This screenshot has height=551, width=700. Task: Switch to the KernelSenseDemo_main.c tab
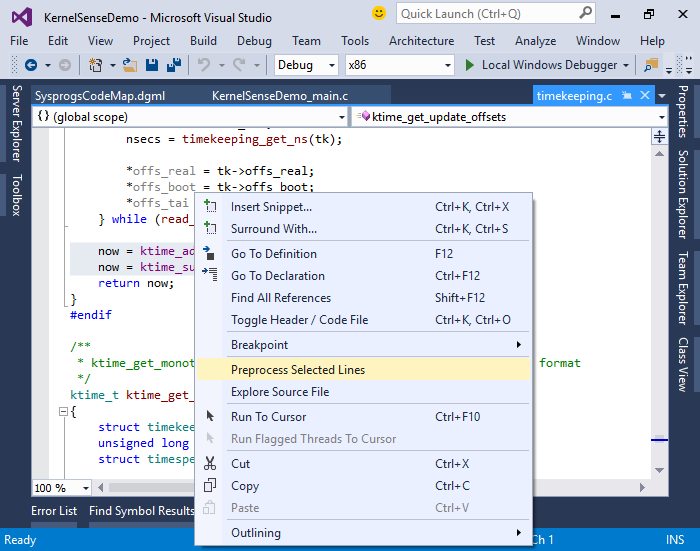[279, 96]
